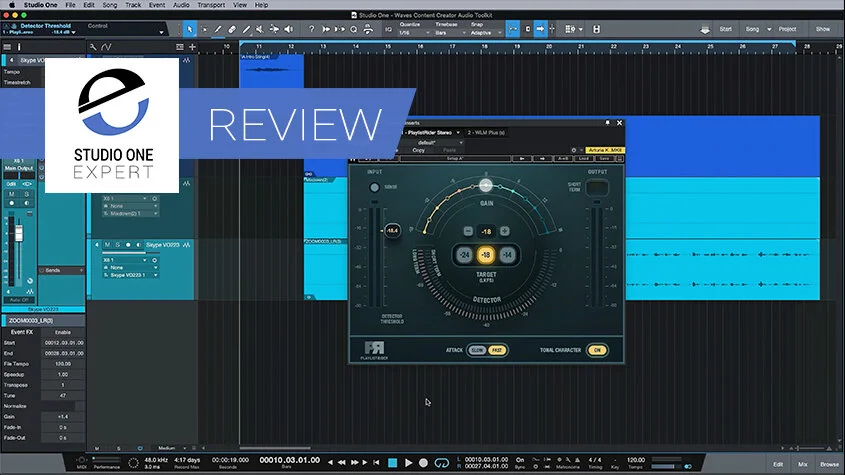Click the Play button in transport
This screenshot has width=845, height=475.
[408, 463]
